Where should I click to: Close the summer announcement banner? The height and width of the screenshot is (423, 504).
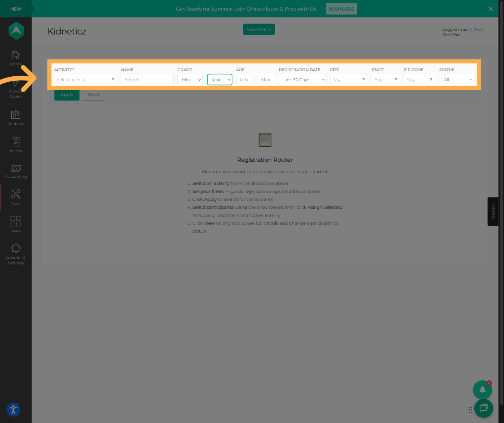tap(491, 9)
